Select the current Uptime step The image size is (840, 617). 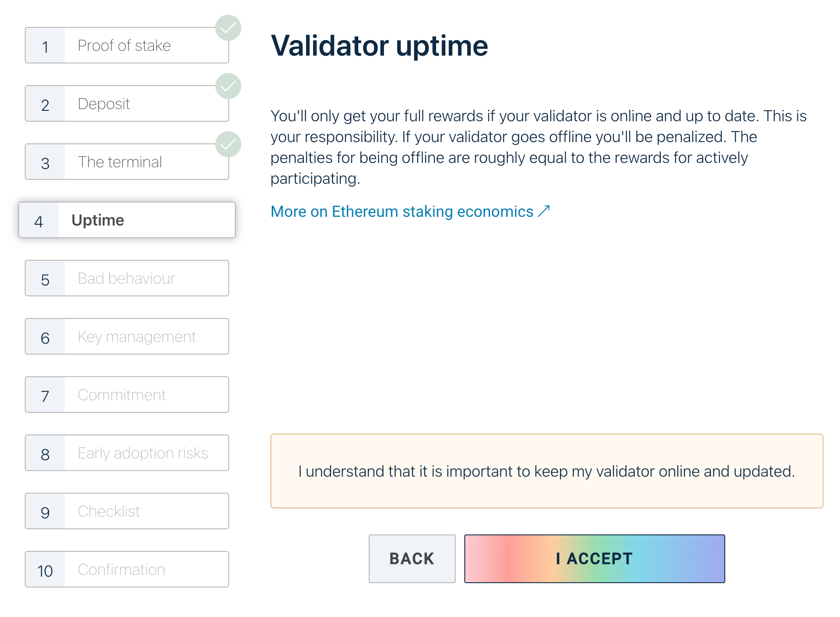point(127,220)
